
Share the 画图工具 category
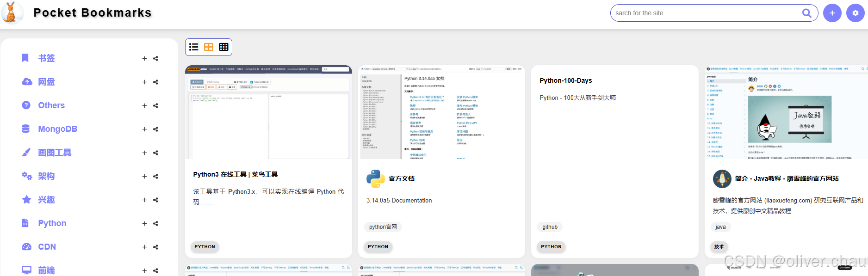tap(155, 153)
